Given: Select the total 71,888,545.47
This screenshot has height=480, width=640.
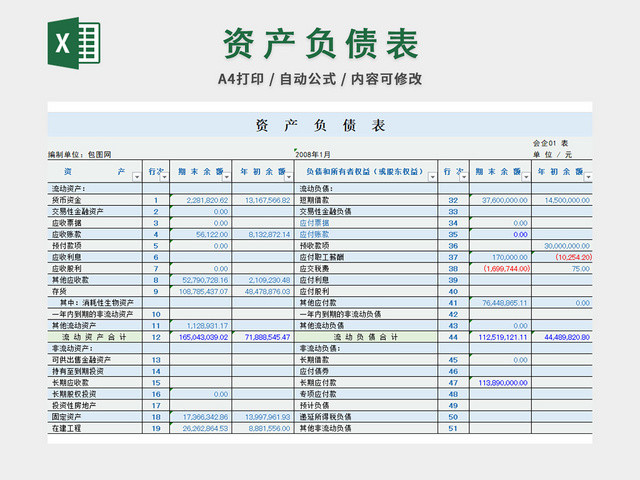Looking at the screenshot, I should 268,337.
